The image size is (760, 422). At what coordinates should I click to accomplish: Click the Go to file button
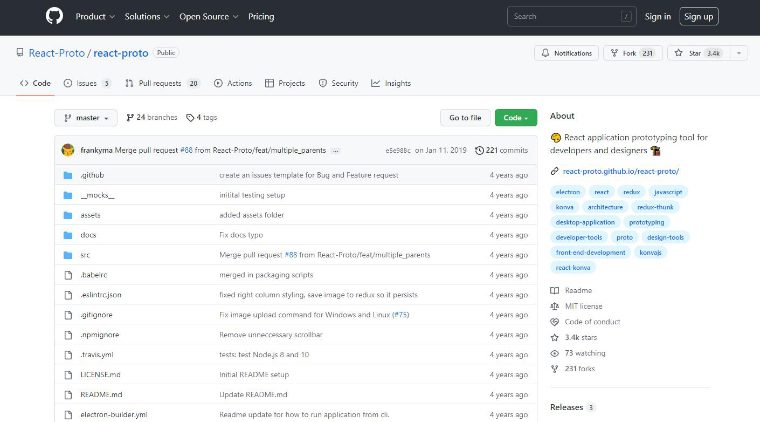tap(465, 118)
